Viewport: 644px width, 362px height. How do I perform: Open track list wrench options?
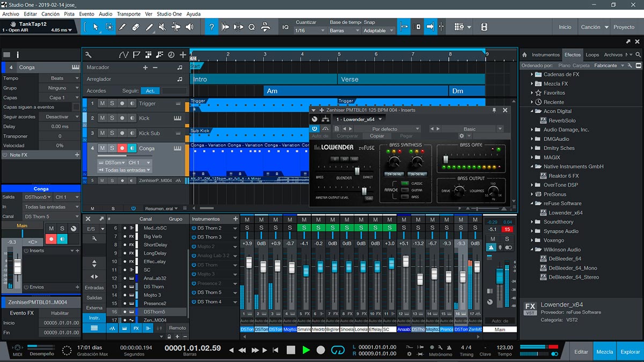[89, 55]
